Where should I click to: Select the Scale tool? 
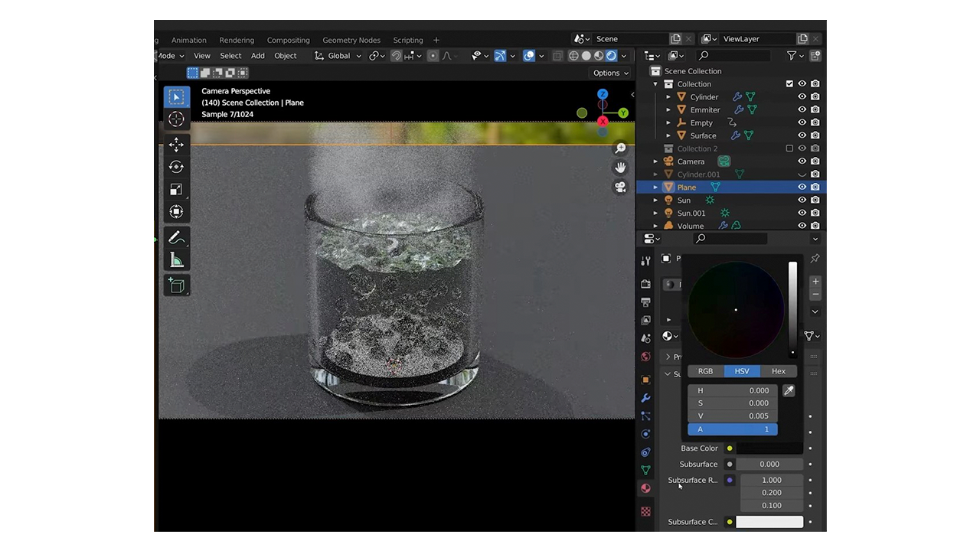tap(176, 189)
